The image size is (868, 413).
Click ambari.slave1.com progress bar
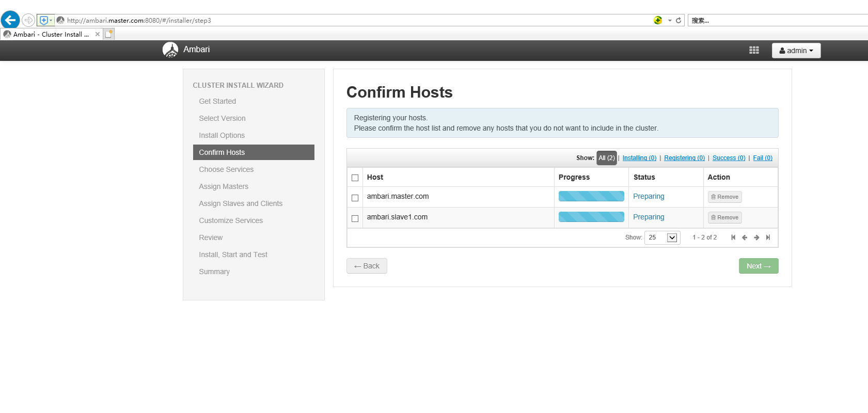[x=591, y=217]
